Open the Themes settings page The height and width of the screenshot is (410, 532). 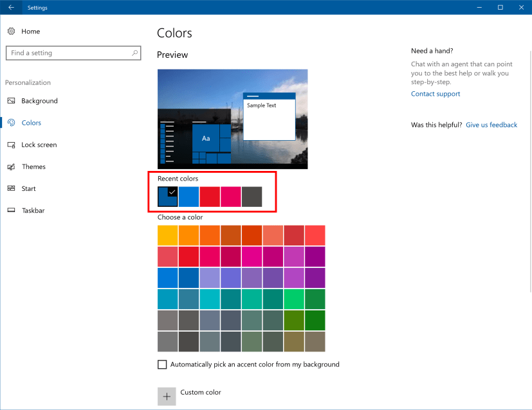tap(35, 166)
